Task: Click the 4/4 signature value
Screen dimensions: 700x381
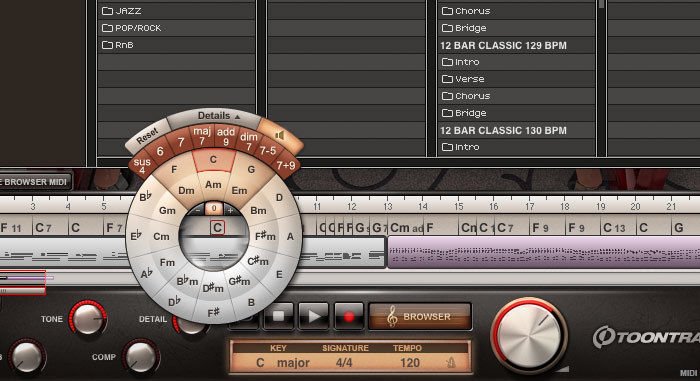Action: point(344,362)
